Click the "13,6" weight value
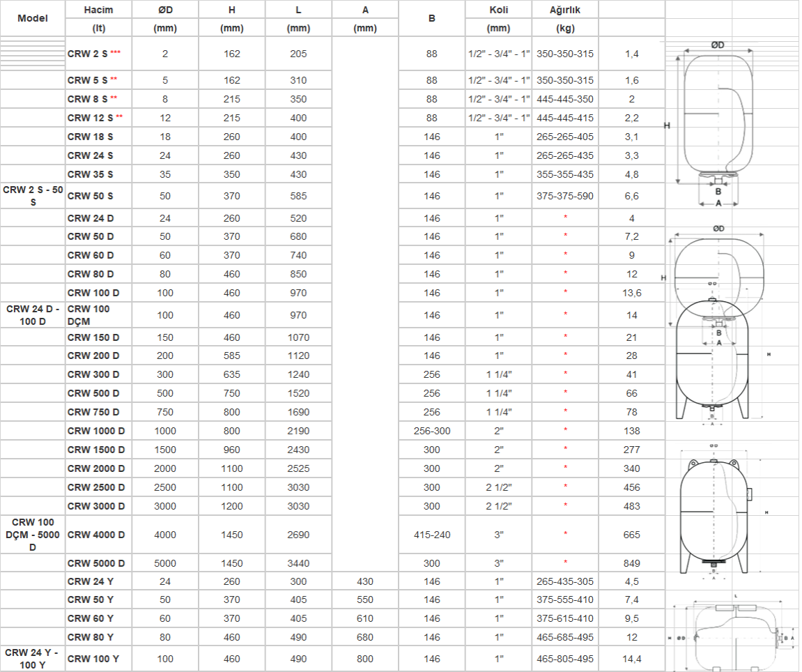 [632, 293]
